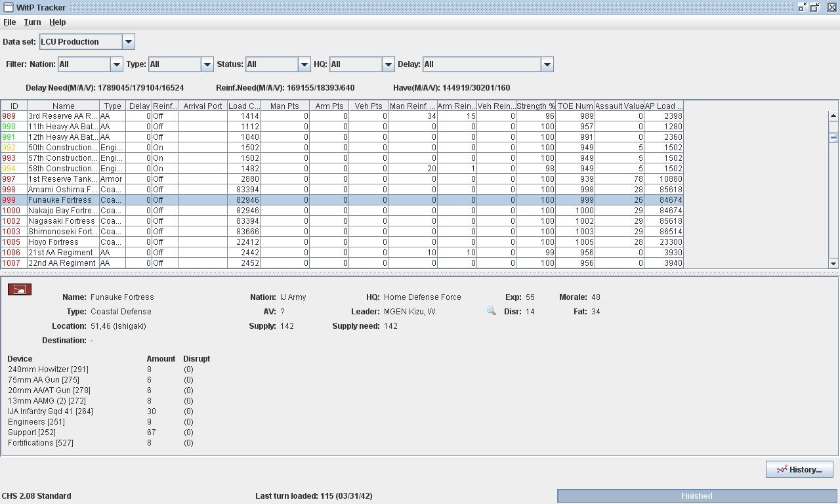840x504 pixels.
Task: Click the magnifier icon next to Leader
Action: 491,311
